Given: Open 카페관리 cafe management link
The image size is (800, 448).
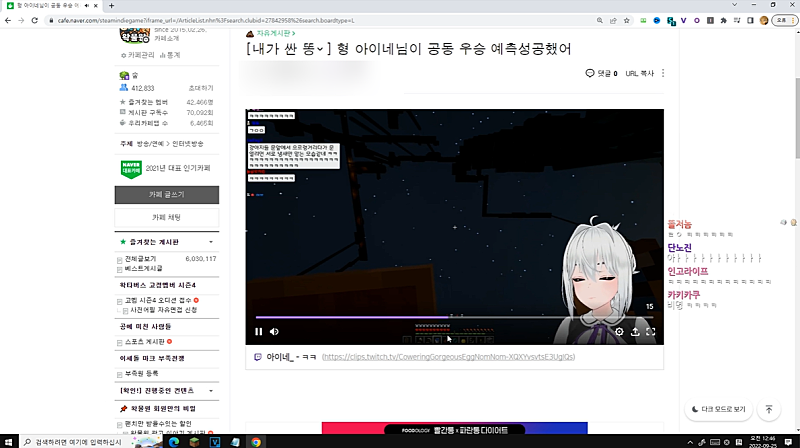Looking at the screenshot, I should (138, 55).
